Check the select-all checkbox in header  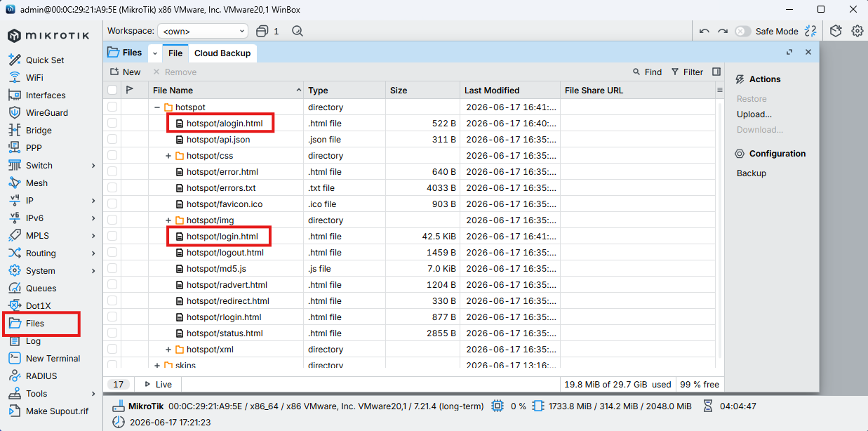112,90
